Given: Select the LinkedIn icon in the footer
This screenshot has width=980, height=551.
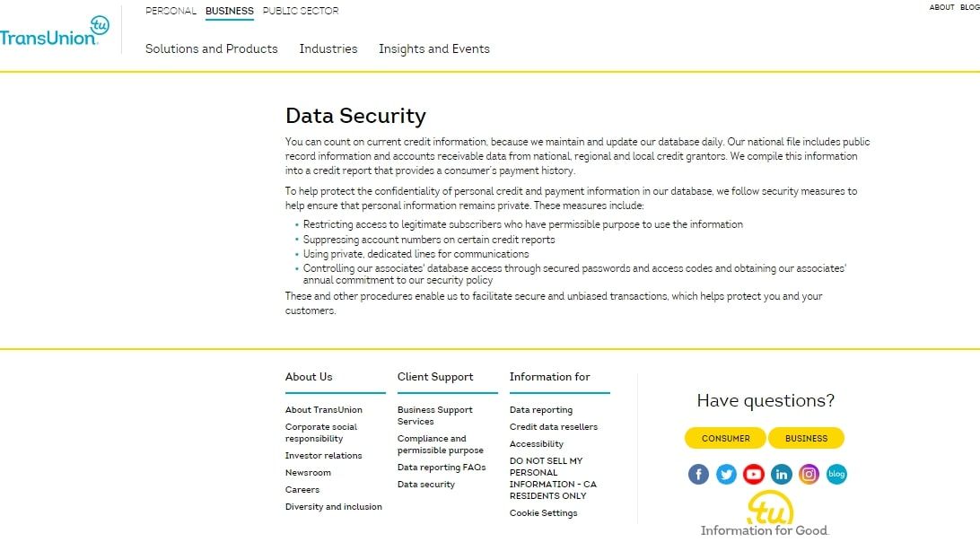Looking at the screenshot, I should [x=782, y=474].
